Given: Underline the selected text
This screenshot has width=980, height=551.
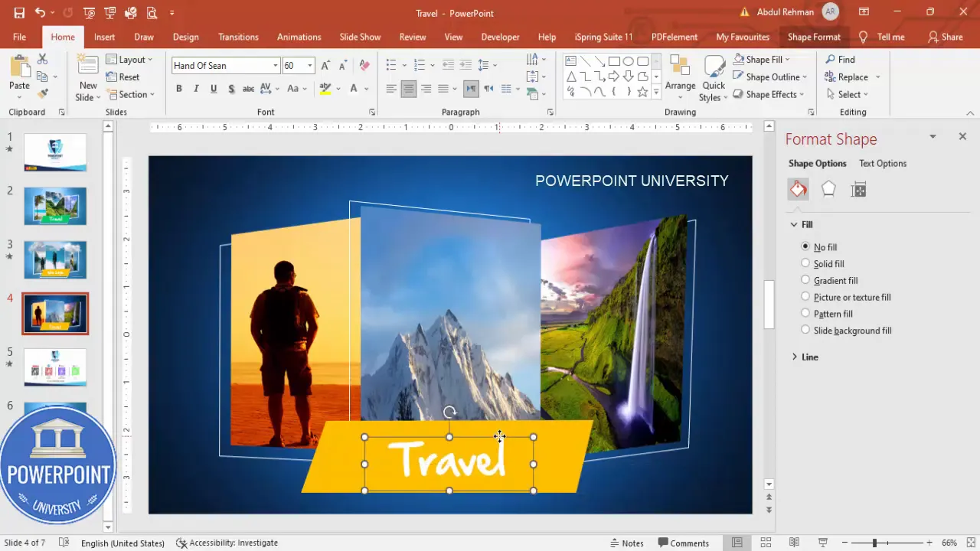Looking at the screenshot, I should pos(214,89).
